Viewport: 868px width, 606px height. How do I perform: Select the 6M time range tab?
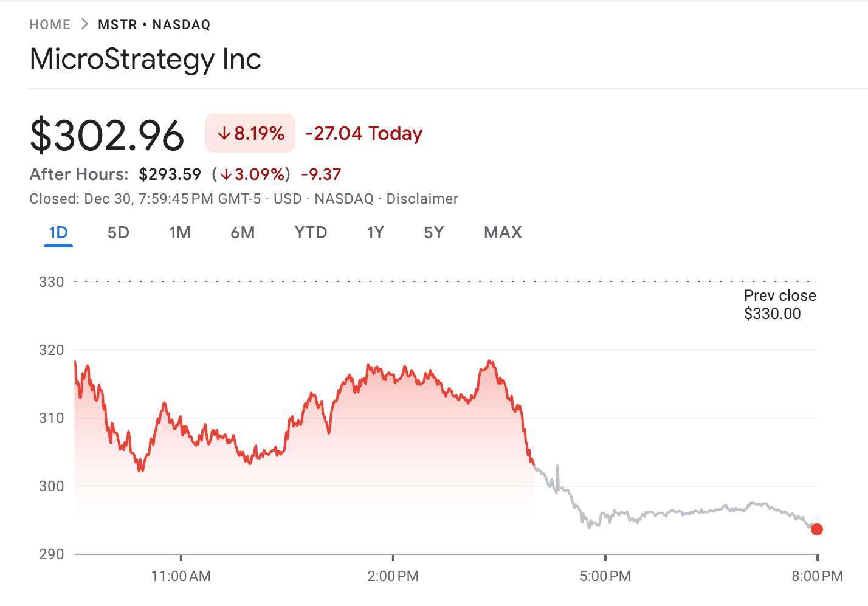pos(243,233)
